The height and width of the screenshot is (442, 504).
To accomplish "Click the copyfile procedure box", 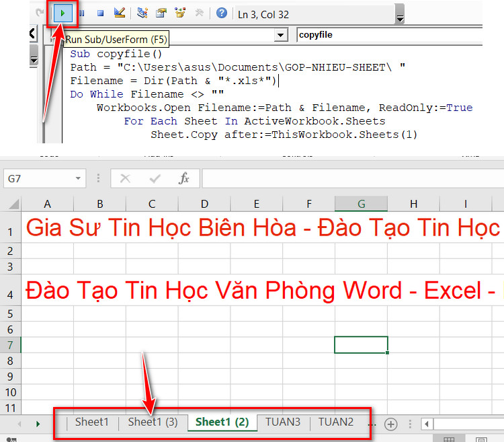I will click(x=390, y=35).
